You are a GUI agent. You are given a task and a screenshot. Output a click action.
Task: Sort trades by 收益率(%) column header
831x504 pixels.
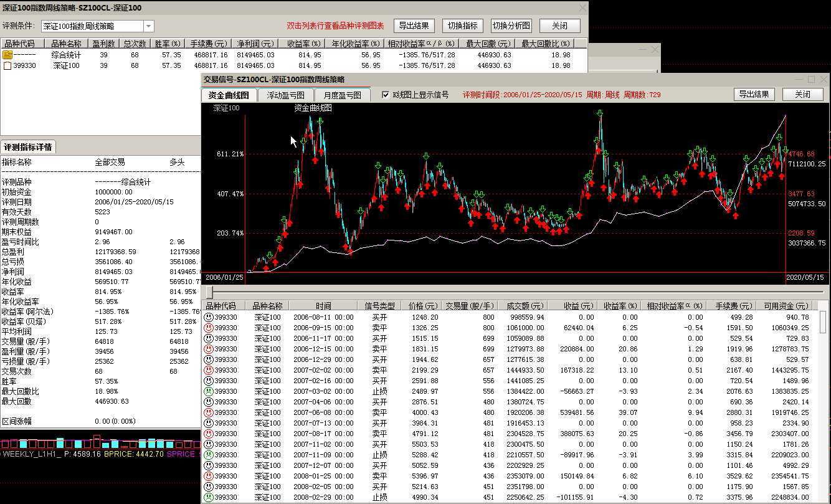pos(620,306)
